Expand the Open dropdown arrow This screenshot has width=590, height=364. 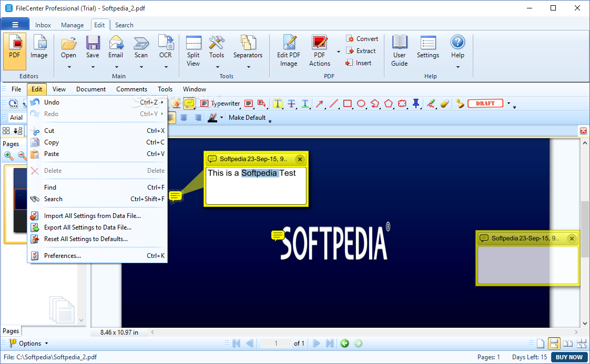pos(69,67)
